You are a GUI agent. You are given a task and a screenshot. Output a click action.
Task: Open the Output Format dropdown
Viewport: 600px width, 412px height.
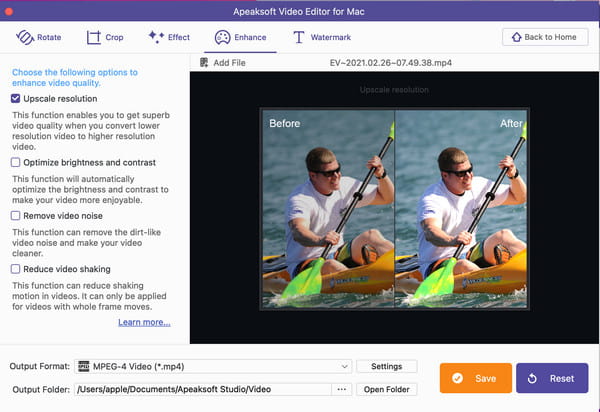(213, 366)
